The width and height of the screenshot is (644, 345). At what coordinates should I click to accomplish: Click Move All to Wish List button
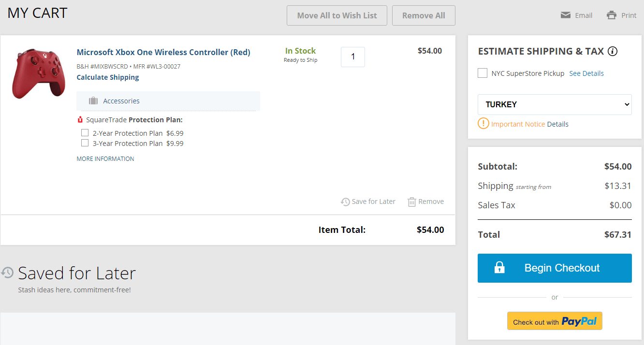[337, 15]
